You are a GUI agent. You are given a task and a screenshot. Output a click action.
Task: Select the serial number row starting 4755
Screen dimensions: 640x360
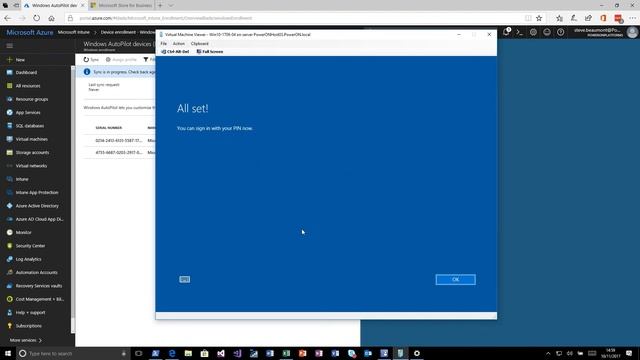(119, 153)
